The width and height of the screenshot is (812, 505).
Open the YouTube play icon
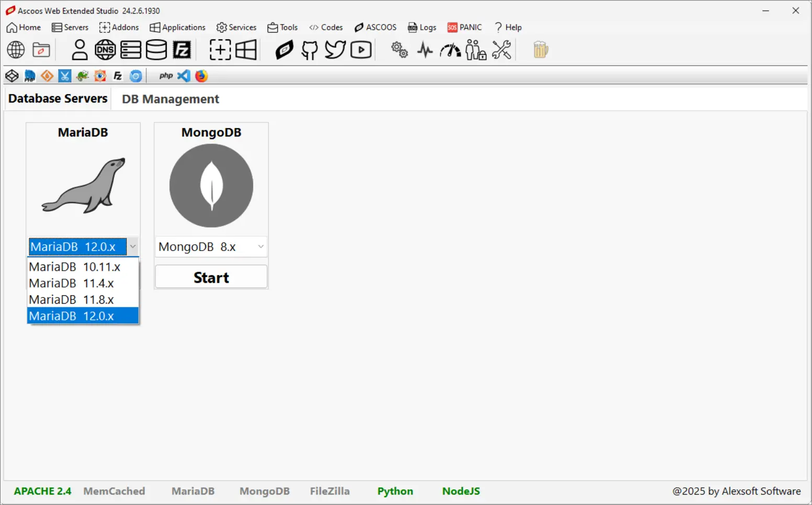tap(361, 50)
